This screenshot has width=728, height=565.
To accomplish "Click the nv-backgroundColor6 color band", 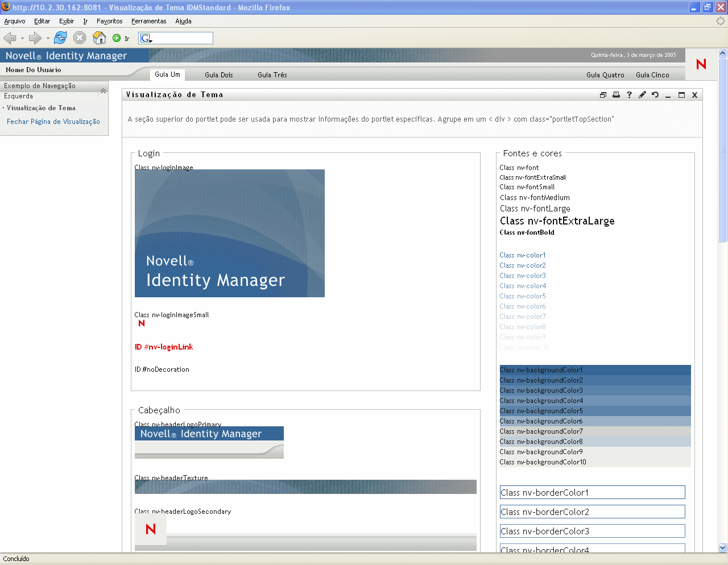I will click(595, 421).
